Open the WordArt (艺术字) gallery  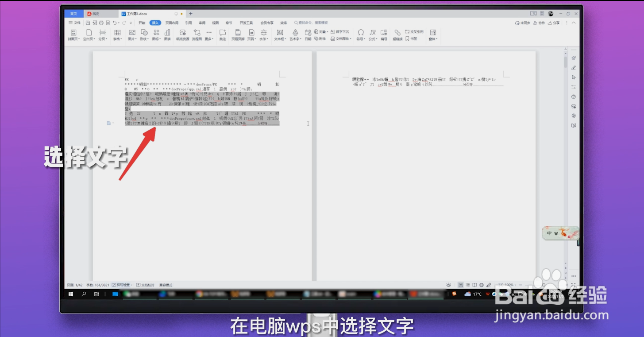[x=295, y=35]
